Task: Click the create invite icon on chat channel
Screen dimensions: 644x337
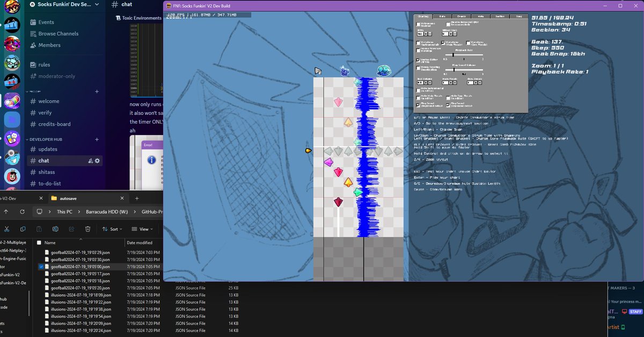Action: (x=90, y=160)
